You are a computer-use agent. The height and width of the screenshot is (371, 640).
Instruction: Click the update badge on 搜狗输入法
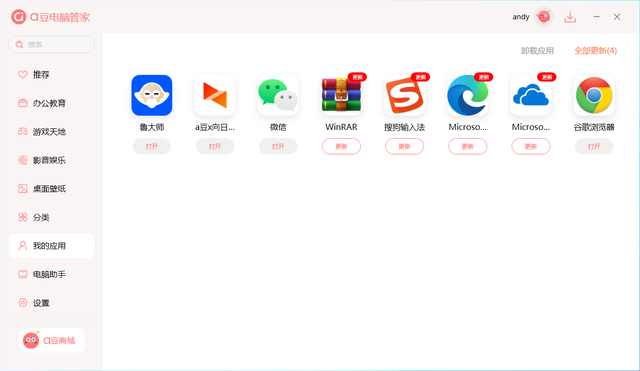click(x=420, y=77)
